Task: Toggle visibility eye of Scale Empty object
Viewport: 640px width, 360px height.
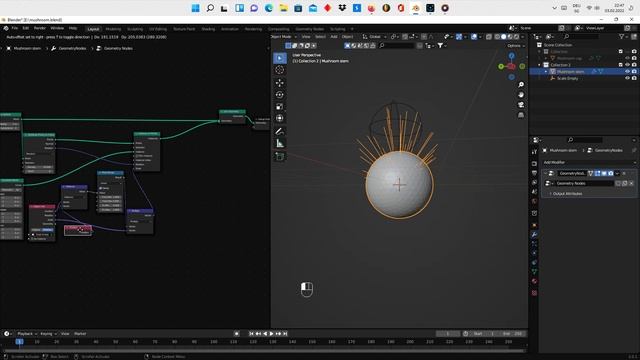Action: pyautogui.click(x=627, y=78)
